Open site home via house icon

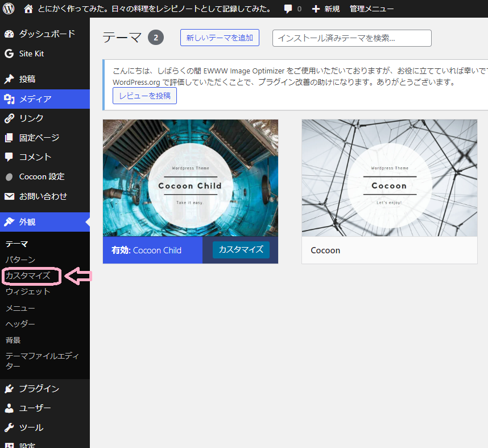tap(28, 9)
